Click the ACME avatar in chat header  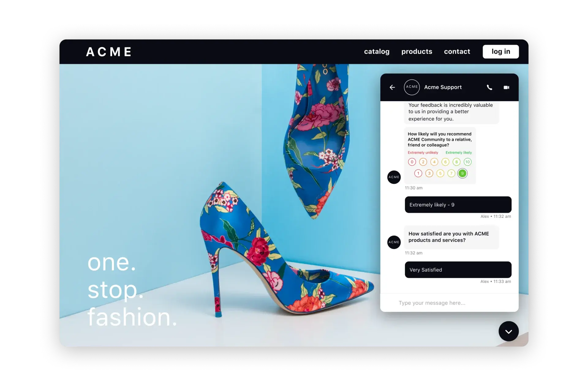411,87
